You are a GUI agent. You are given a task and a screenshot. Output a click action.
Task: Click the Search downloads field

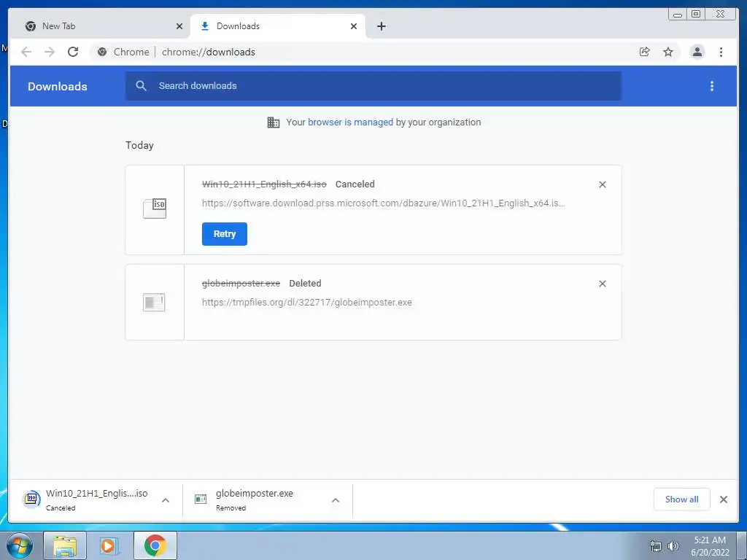click(x=373, y=86)
